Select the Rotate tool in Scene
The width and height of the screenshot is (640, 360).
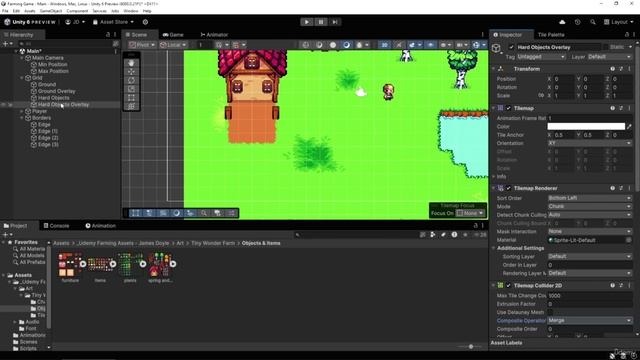[131, 80]
